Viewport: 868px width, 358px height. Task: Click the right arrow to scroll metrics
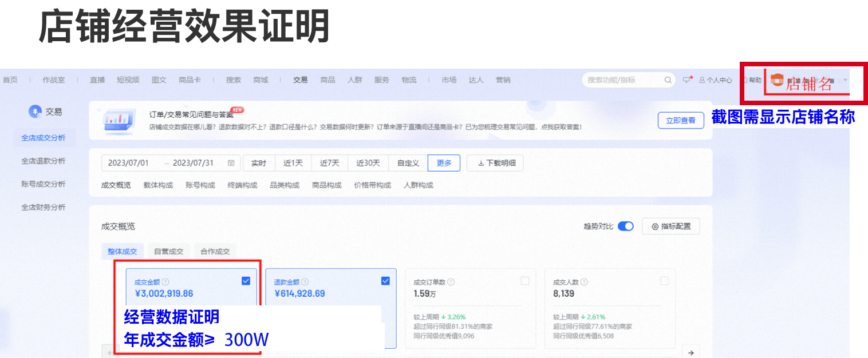click(x=691, y=353)
